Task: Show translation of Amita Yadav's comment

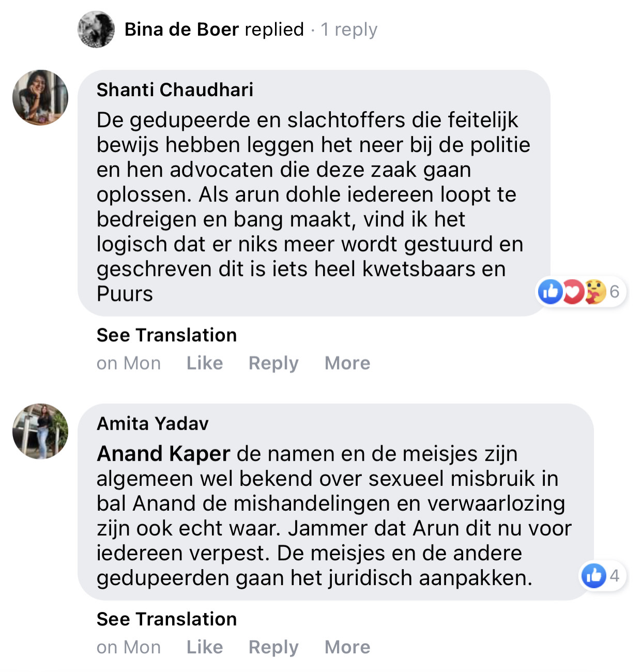Action: pyautogui.click(x=166, y=619)
